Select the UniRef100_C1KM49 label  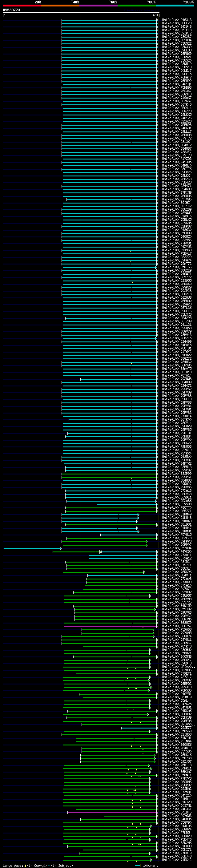[x=176, y=515]
